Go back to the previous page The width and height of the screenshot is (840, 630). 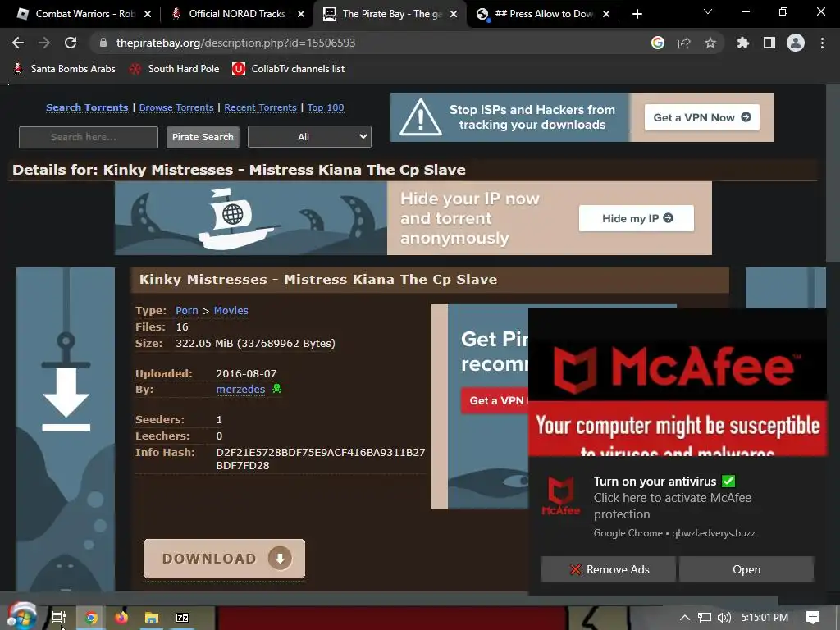click(18, 43)
